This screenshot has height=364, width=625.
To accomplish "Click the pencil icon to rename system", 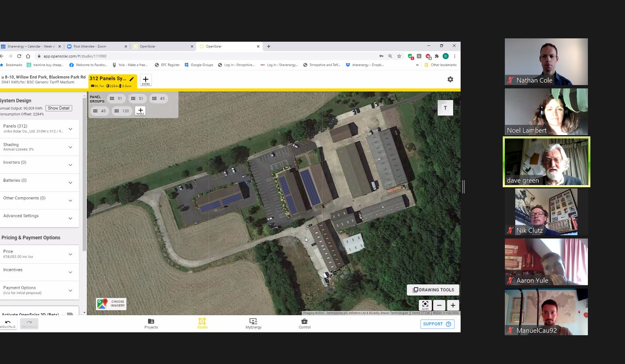I will (132, 79).
